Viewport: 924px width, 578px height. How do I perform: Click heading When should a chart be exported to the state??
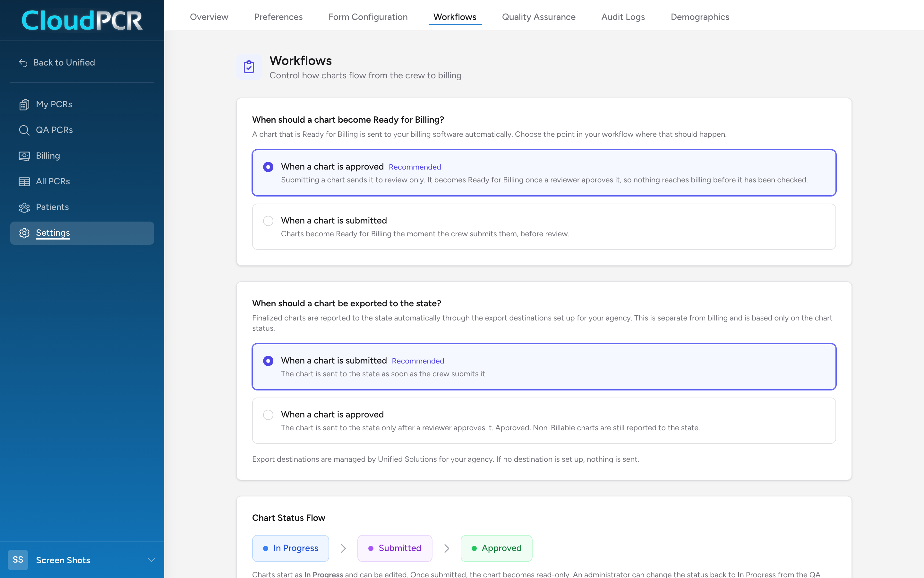[x=347, y=303]
